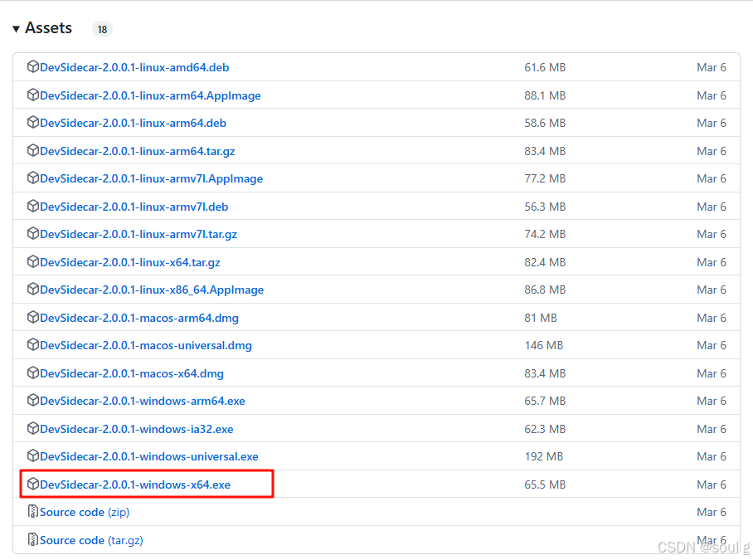Screen dimensions: 753x560
Task: Download DevSidecar-2.0.0.1-linux-x64.tar.gz
Action: tap(130, 262)
